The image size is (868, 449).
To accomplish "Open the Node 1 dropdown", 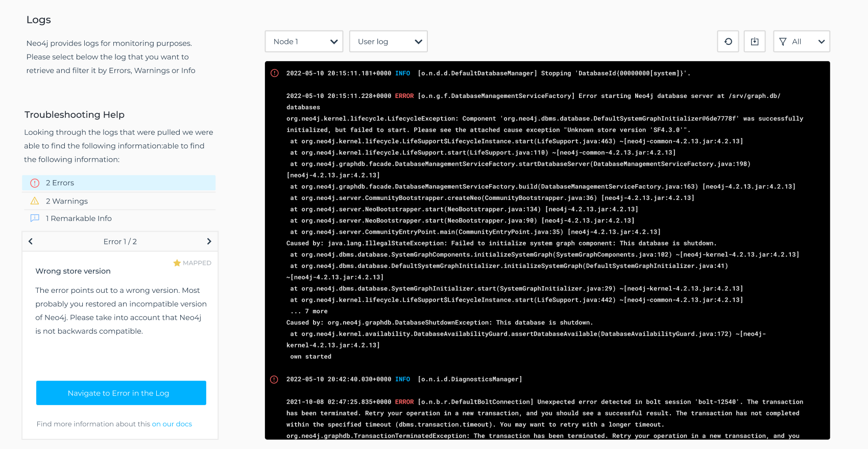I will pos(304,41).
